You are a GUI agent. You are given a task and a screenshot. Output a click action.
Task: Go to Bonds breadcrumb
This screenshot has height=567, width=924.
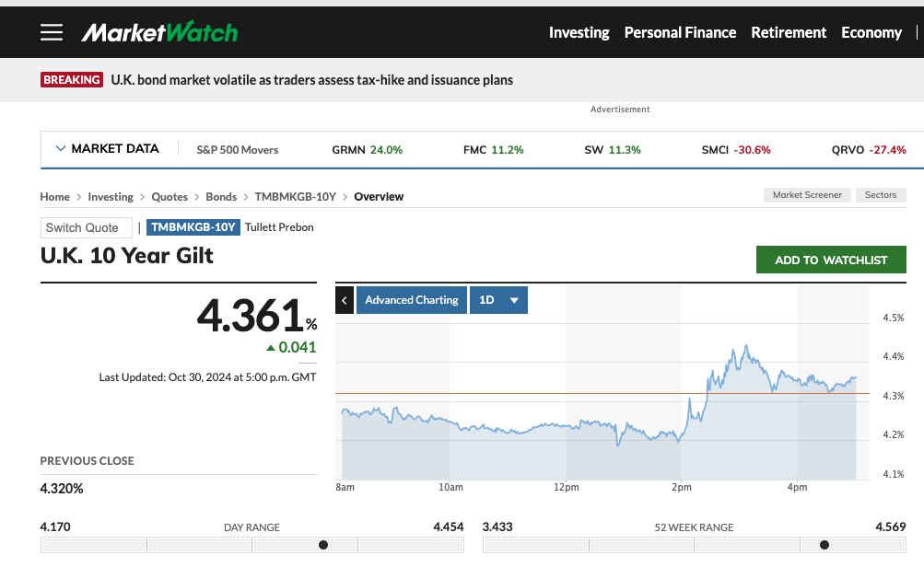coord(221,197)
